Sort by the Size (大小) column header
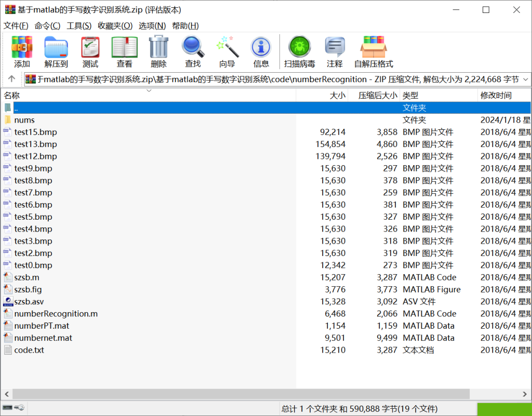Viewport: 532px width, 416px height. pos(337,96)
